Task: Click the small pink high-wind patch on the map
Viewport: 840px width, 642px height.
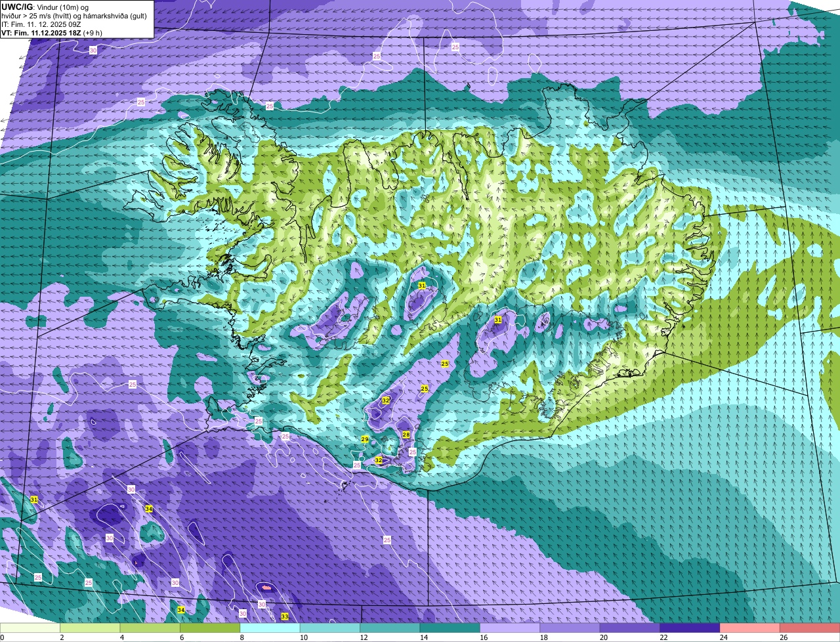Action: pyautogui.click(x=266, y=587)
